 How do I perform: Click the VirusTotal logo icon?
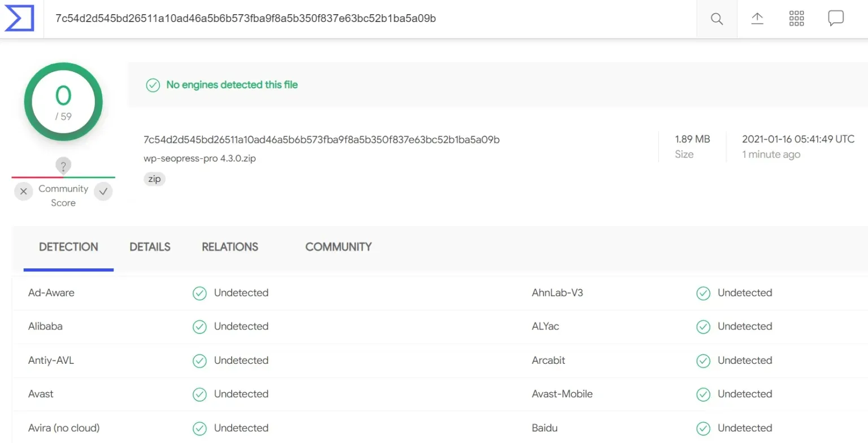point(20,19)
